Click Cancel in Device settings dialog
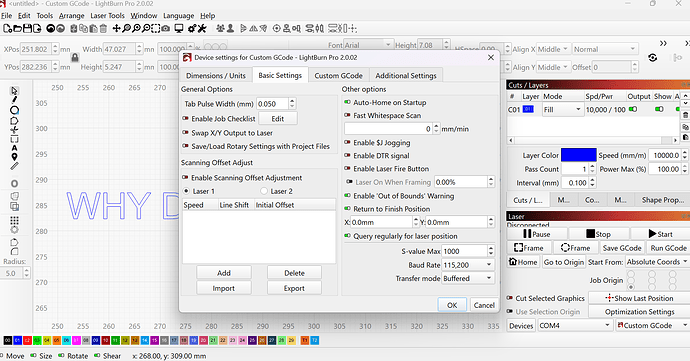690x361 pixels. click(x=484, y=305)
